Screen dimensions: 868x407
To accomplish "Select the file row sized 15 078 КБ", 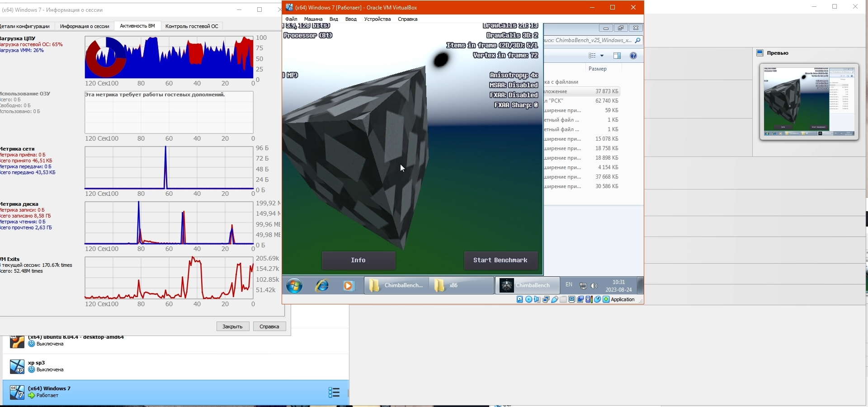I will pyautogui.click(x=582, y=139).
